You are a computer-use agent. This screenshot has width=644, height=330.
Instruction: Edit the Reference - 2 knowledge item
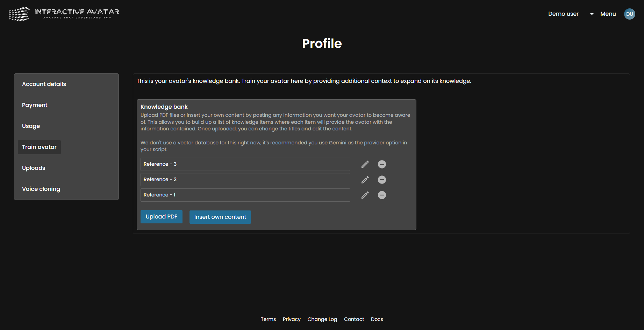click(x=365, y=180)
